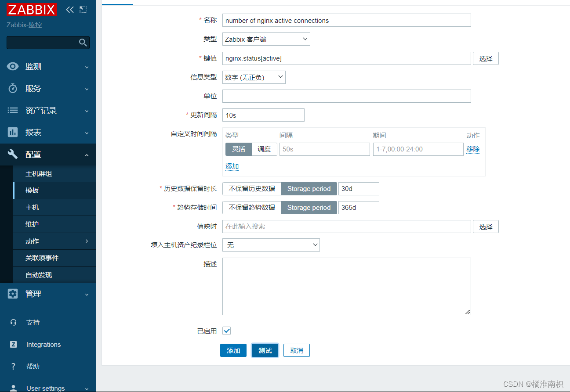Viewport: 570px width, 392px height.
Task: Click the 键值 input field
Action: coord(347,58)
